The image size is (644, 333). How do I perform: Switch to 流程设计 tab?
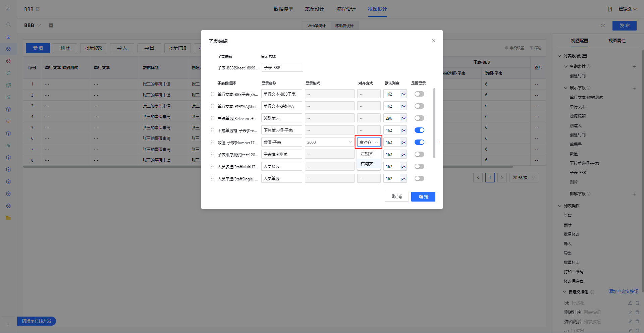pos(346,9)
